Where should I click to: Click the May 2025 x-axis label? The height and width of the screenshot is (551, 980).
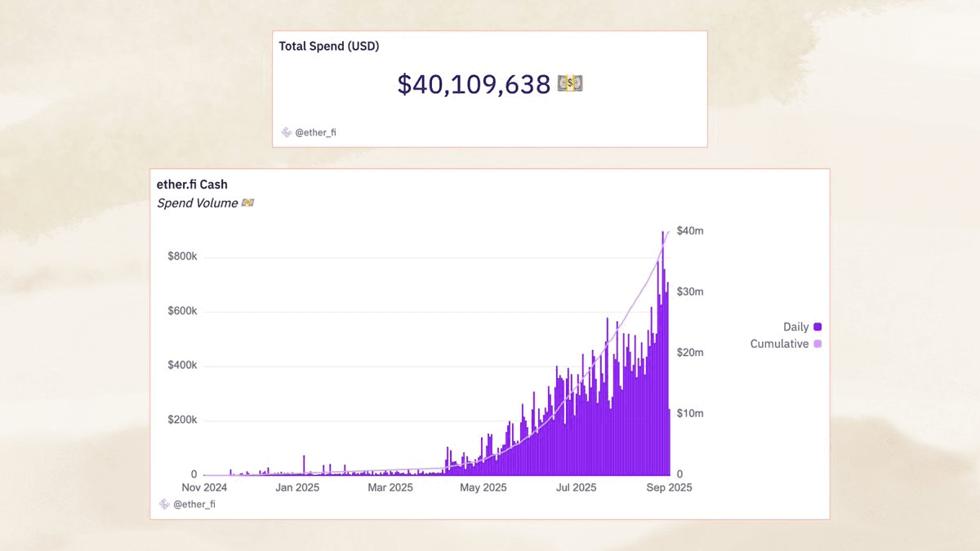pyautogui.click(x=483, y=487)
